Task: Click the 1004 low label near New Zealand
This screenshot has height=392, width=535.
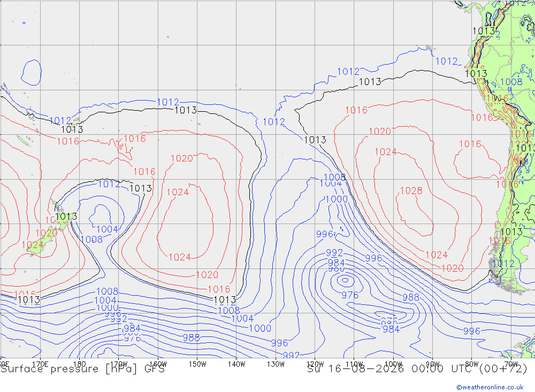Action: coord(107,229)
